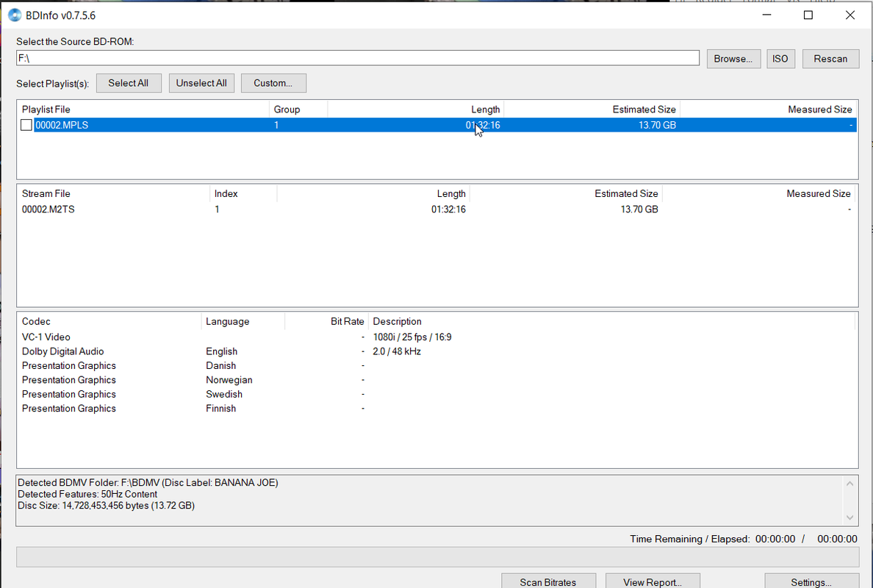The height and width of the screenshot is (588, 873).
Task: Click the scan progress bar
Action: click(x=438, y=557)
